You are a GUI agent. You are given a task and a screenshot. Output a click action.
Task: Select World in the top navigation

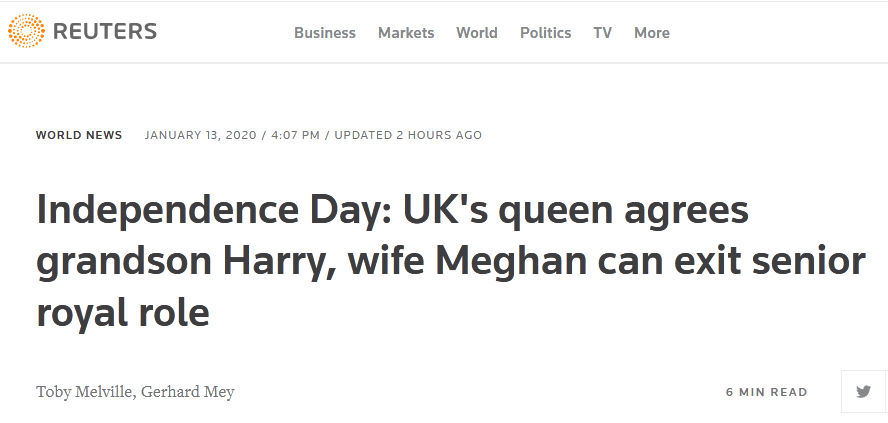[477, 33]
